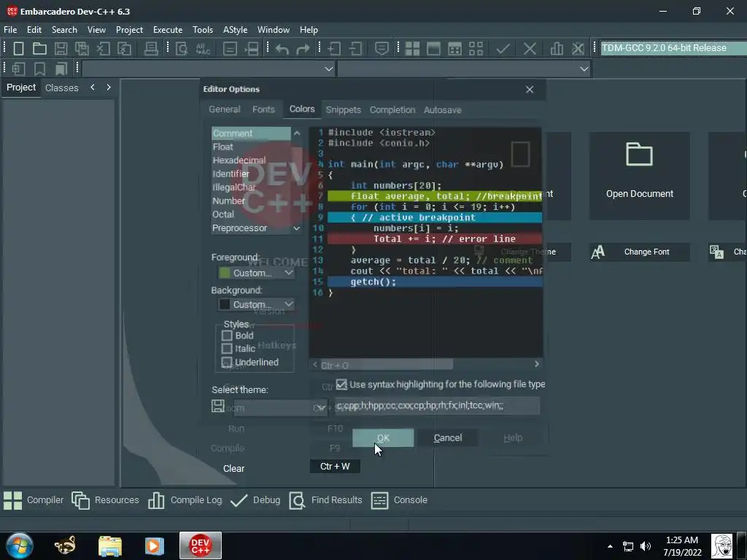Select Hexadecimal in the syntax element list
Image resolution: width=747 pixels, height=560 pixels.
pyautogui.click(x=251, y=160)
